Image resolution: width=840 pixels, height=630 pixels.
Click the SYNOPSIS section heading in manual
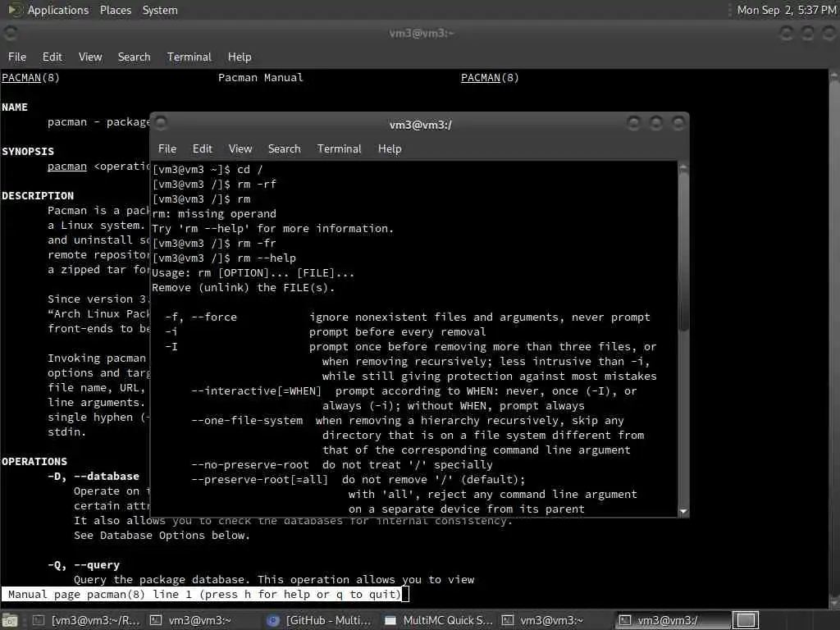28,152
